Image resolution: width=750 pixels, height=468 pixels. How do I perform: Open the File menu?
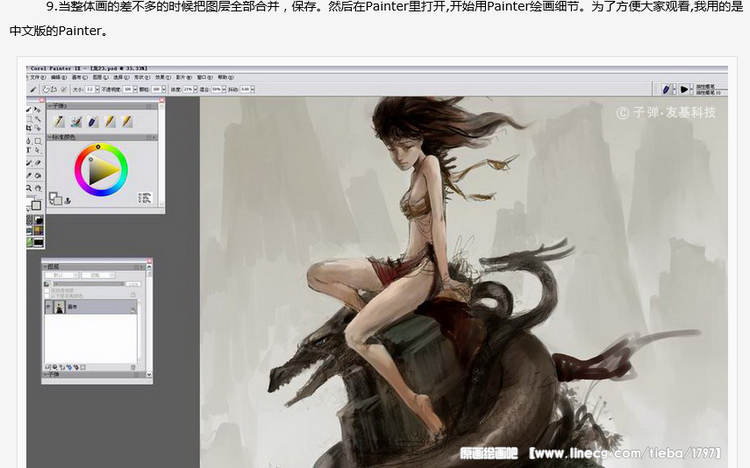click(x=38, y=77)
